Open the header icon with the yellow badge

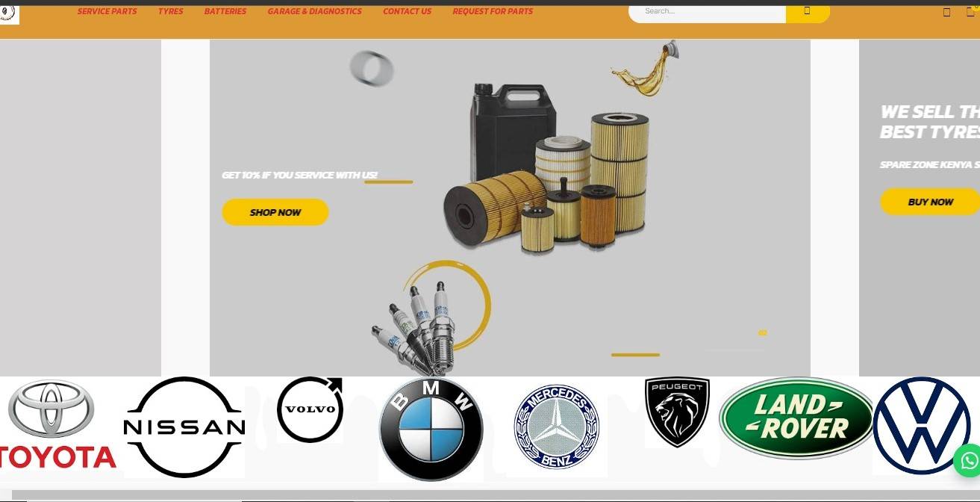pos(970,11)
